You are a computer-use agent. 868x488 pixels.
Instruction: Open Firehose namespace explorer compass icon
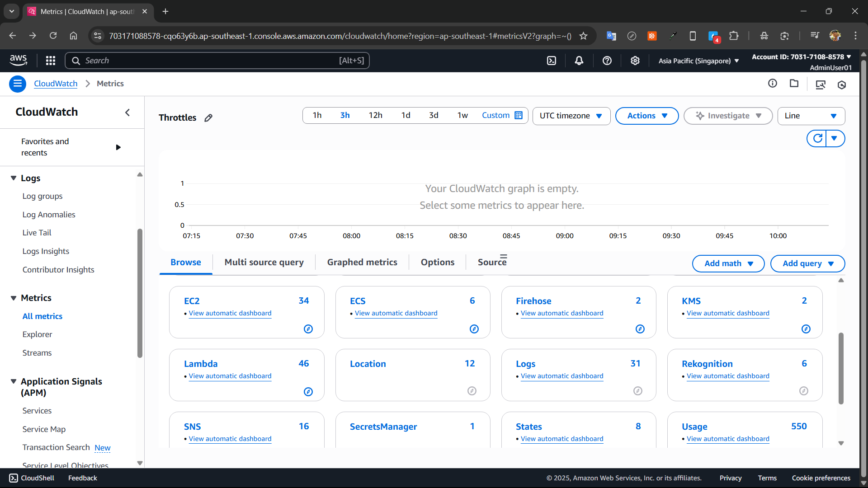coord(640,329)
